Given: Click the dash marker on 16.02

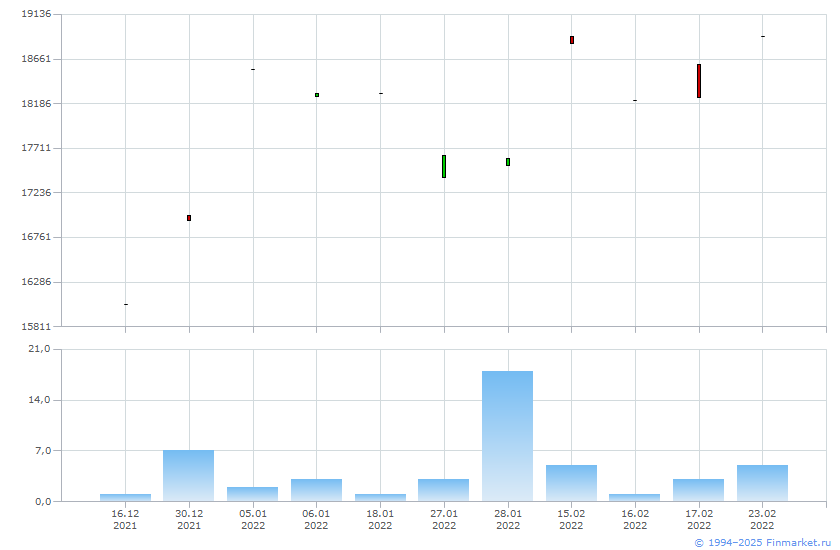Looking at the screenshot, I should point(635,101).
